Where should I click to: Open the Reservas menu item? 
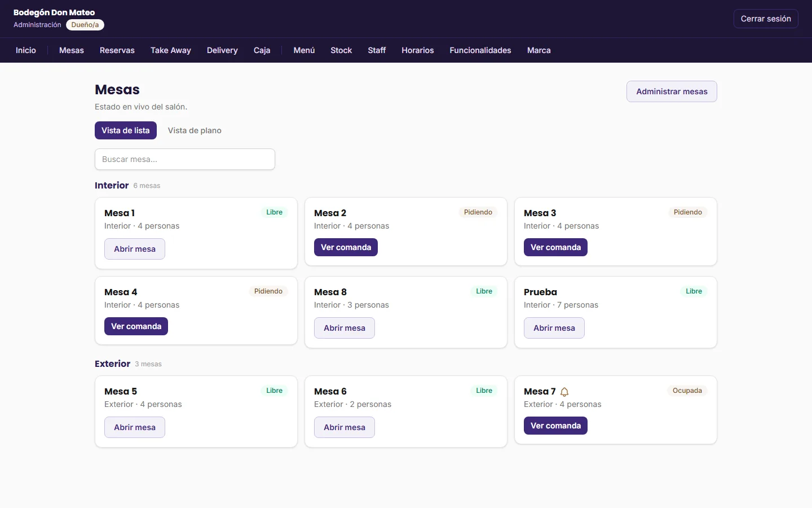point(117,50)
